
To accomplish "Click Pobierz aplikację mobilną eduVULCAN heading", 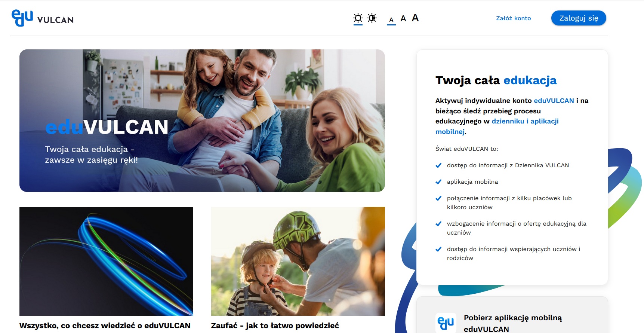I will [513, 323].
